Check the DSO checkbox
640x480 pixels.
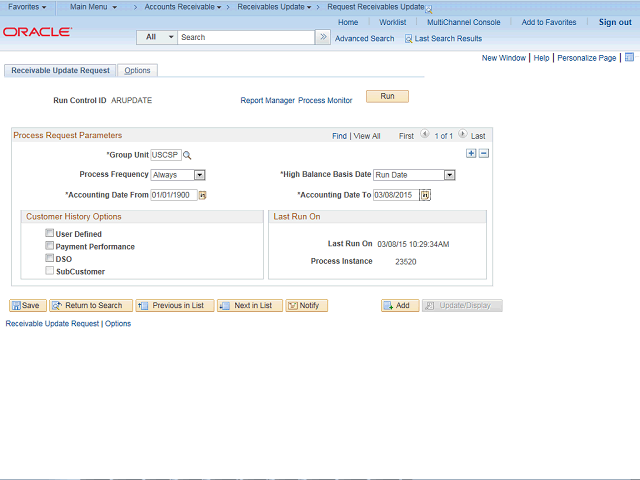(x=49, y=258)
